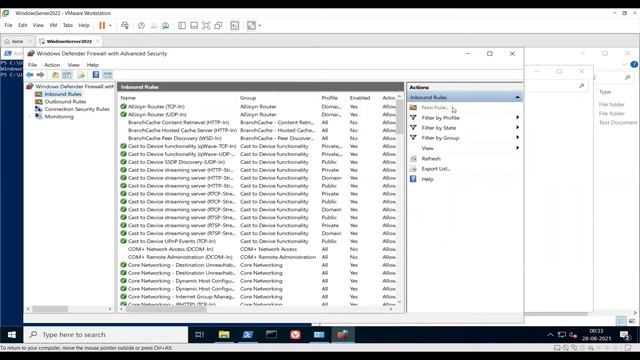The height and width of the screenshot is (360, 640).
Task: Click the Forward arrow in Firewall toolbar
Action: (x=40, y=75)
